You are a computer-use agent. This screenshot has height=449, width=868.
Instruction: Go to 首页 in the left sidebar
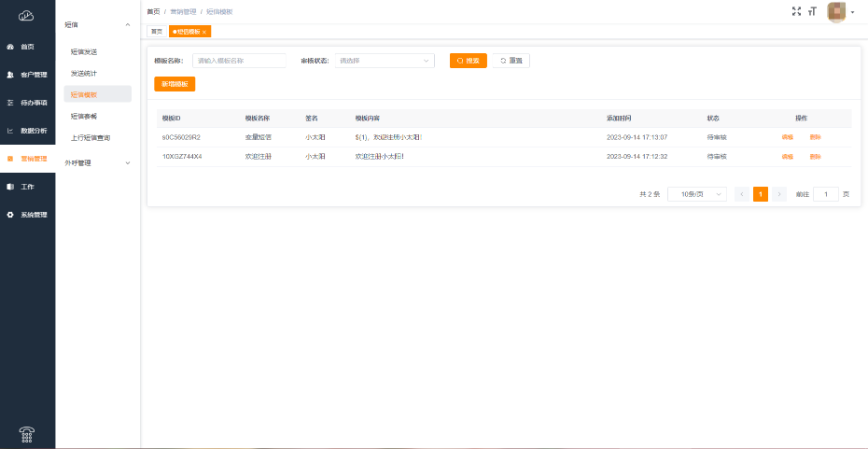27,47
